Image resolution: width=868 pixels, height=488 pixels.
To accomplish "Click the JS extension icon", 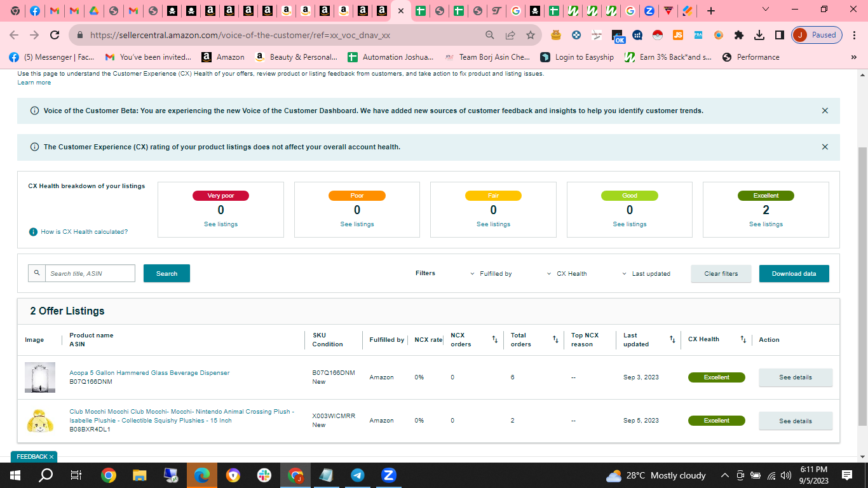I will (678, 35).
